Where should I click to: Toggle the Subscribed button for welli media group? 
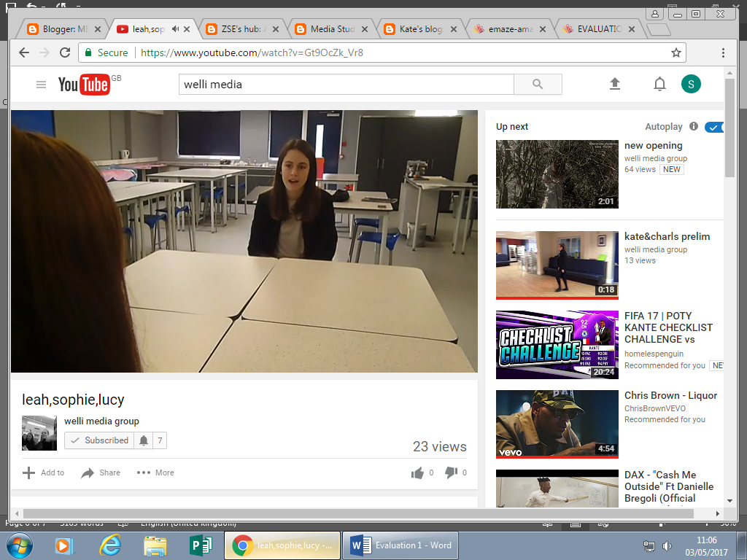pyautogui.click(x=99, y=440)
